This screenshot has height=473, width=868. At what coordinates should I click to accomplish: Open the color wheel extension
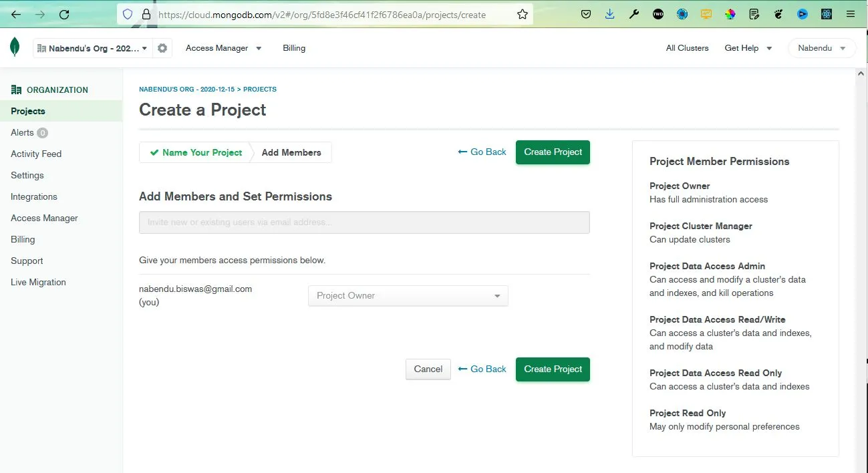pyautogui.click(x=730, y=14)
